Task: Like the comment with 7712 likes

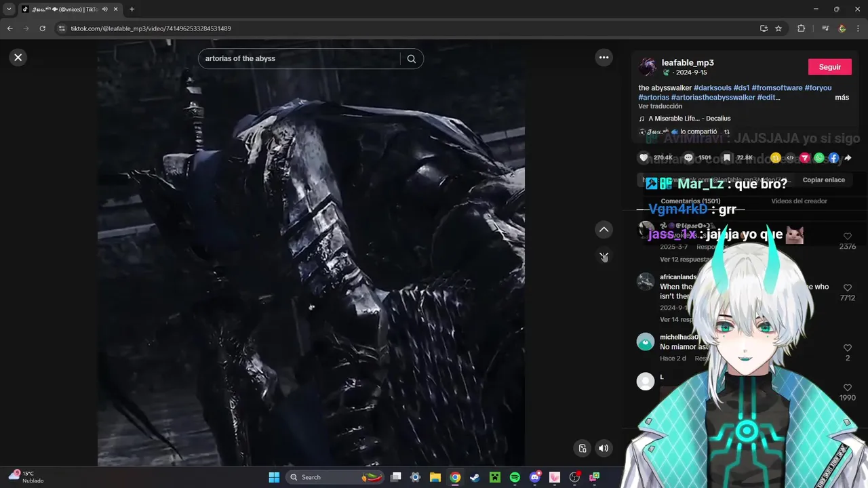Action: point(847,288)
